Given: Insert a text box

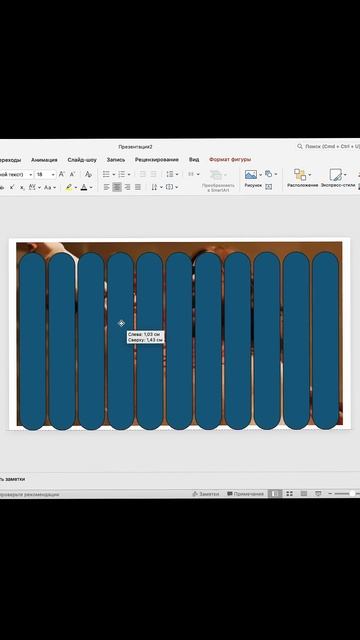Looking at the screenshot, I should tap(269, 187).
